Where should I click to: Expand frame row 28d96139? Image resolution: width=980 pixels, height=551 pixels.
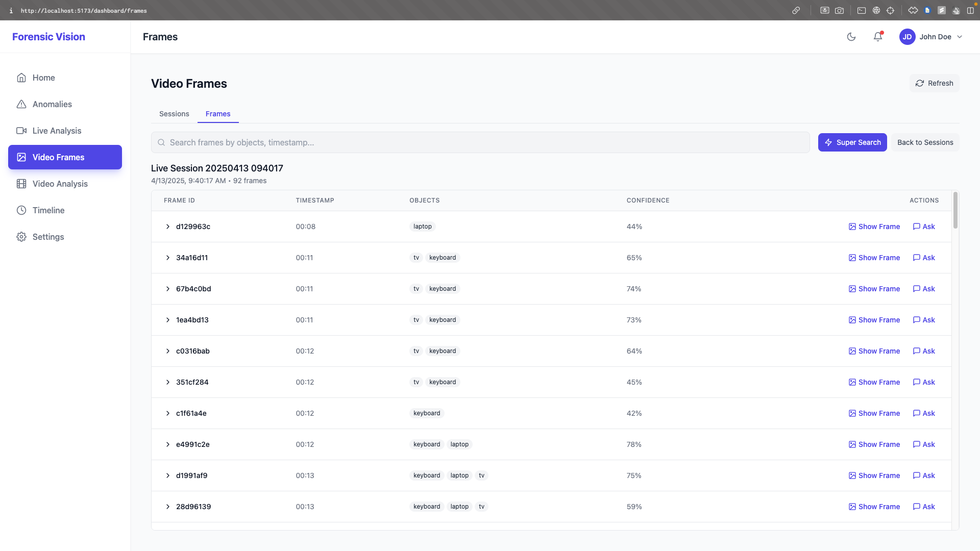coord(167,507)
